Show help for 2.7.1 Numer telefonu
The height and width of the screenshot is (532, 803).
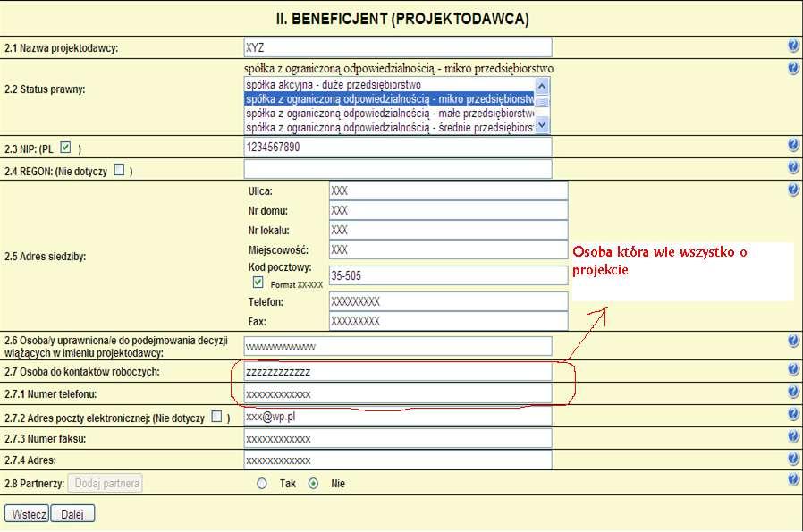click(793, 392)
